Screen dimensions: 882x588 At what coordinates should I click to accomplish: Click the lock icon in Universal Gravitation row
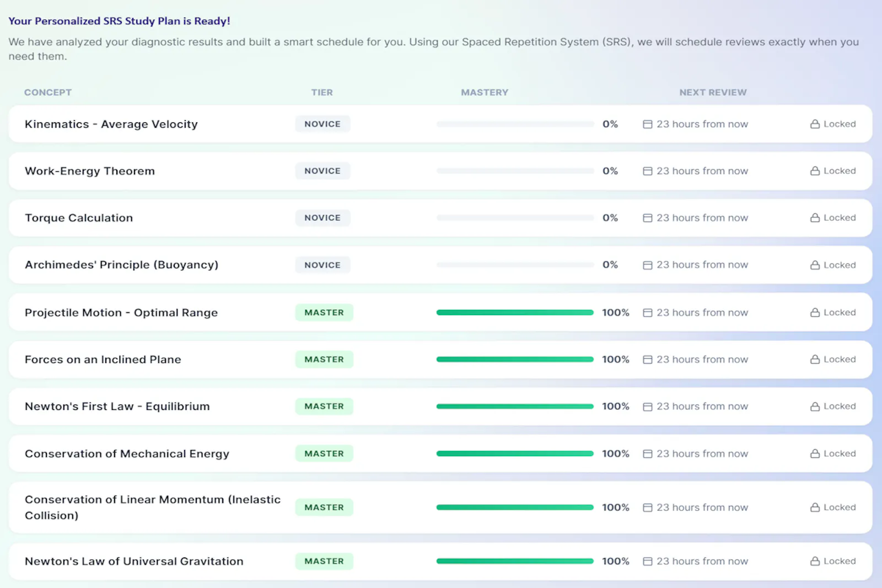[x=815, y=561]
